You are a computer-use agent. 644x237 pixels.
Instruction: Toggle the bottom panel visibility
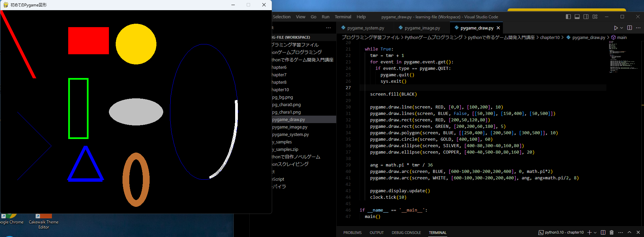pyautogui.click(x=577, y=17)
